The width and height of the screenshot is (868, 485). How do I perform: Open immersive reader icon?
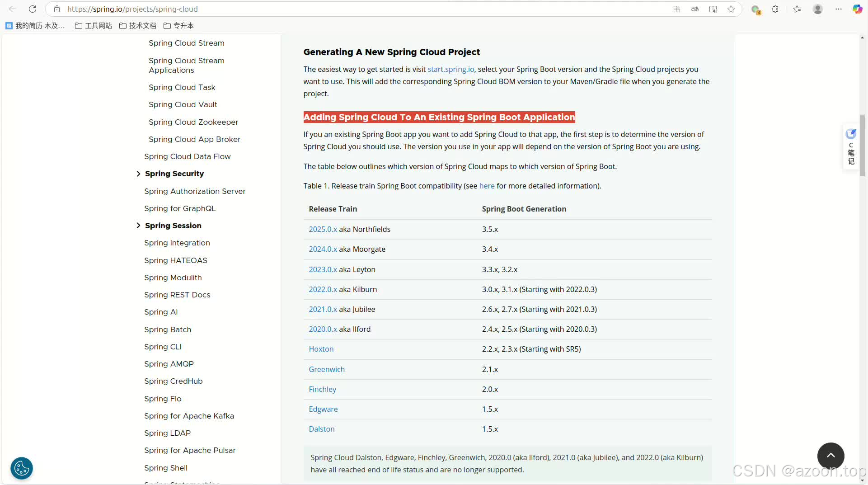[x=713, y=9]
